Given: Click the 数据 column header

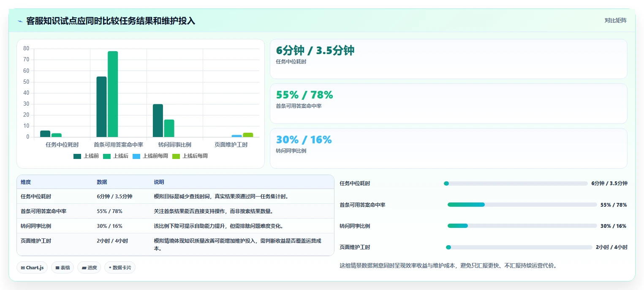Looking at the screenshot, I should (102, 182).
